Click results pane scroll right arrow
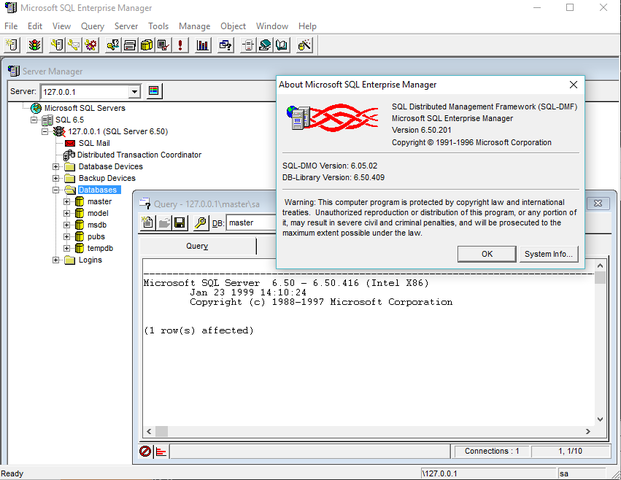621x480 pixels. [x=588, y=431]
